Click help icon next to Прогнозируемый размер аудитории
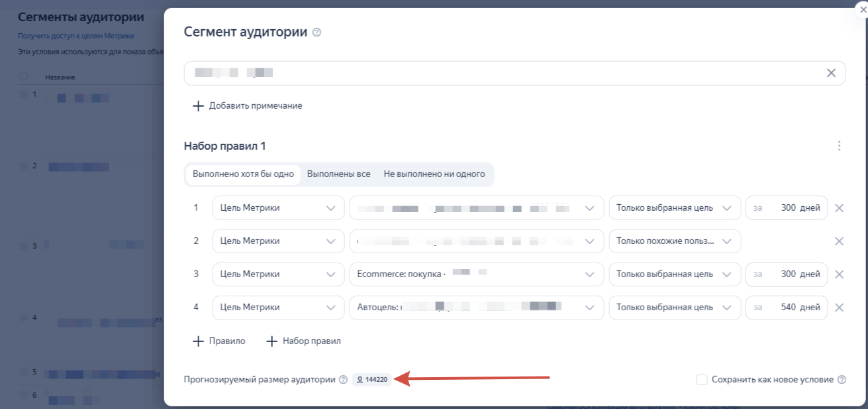868x409 pixels. [343, 380]
